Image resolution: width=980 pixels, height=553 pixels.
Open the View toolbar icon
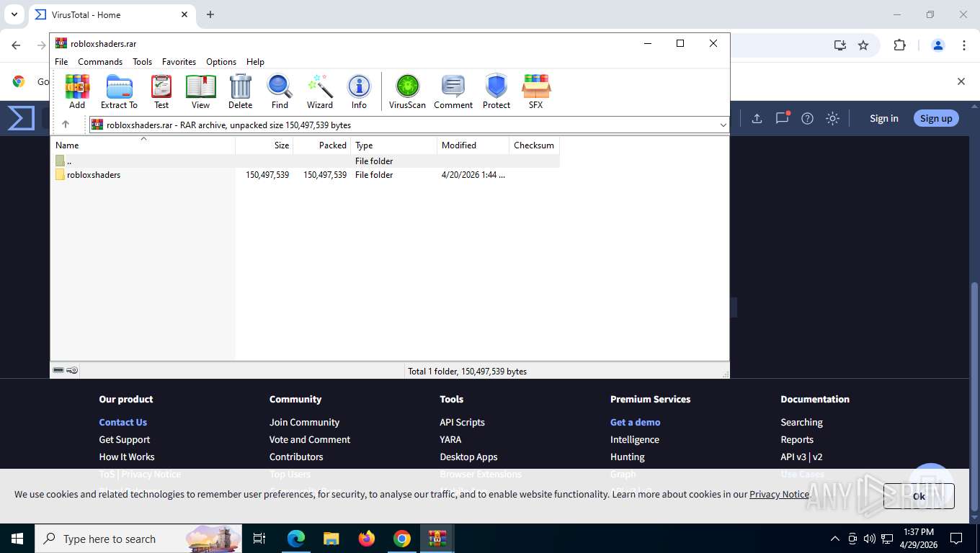200,91
